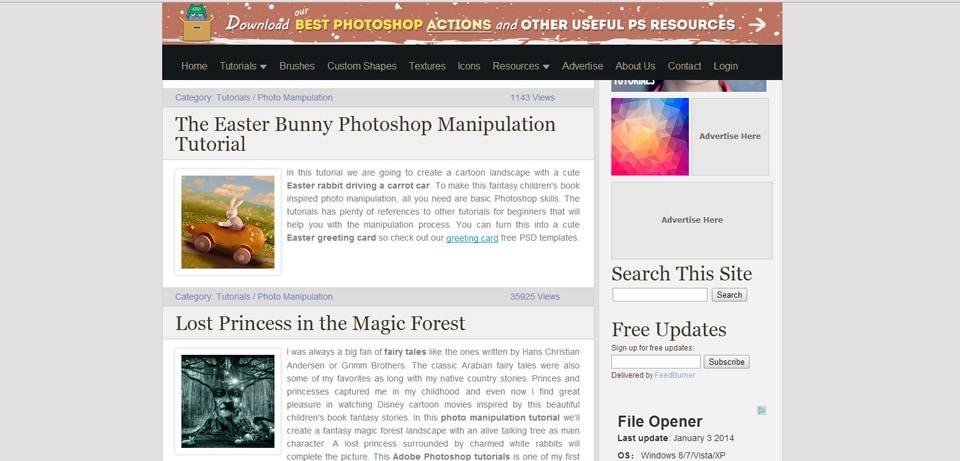Open the Icons navigation link
The height and width of the screenshot is (461, 960).
point(469,66)
